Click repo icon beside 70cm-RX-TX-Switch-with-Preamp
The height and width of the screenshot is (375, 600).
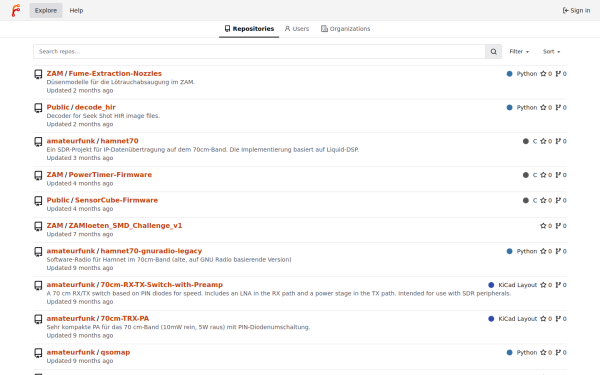[x=38, y=285]
